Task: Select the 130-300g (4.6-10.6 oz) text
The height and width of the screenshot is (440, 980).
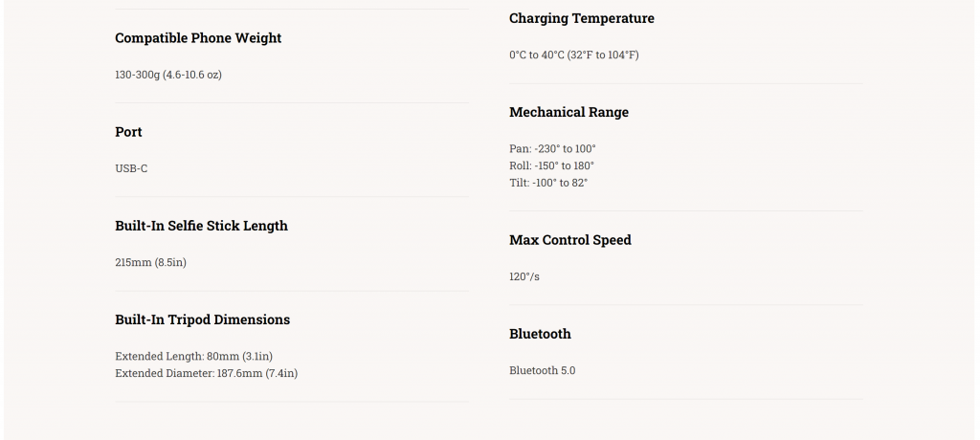Action: 168,75
